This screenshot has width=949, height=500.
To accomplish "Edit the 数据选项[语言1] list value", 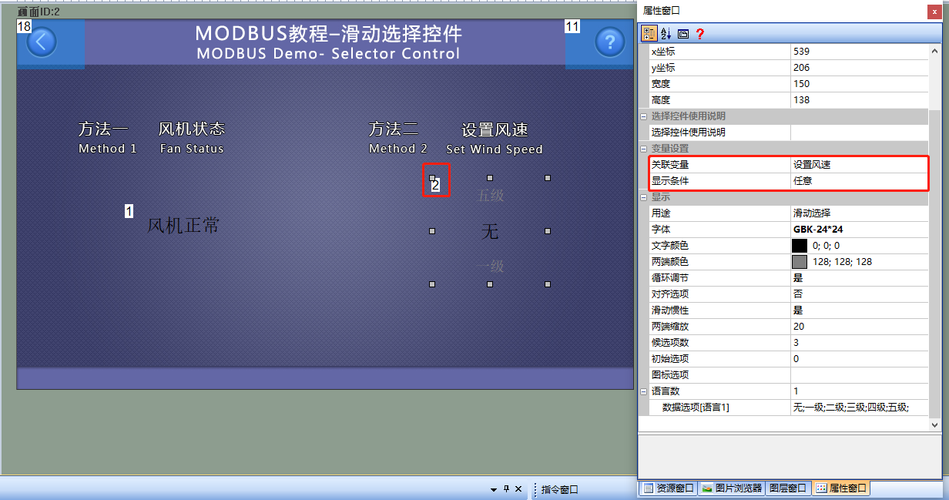I will [859, 407].
